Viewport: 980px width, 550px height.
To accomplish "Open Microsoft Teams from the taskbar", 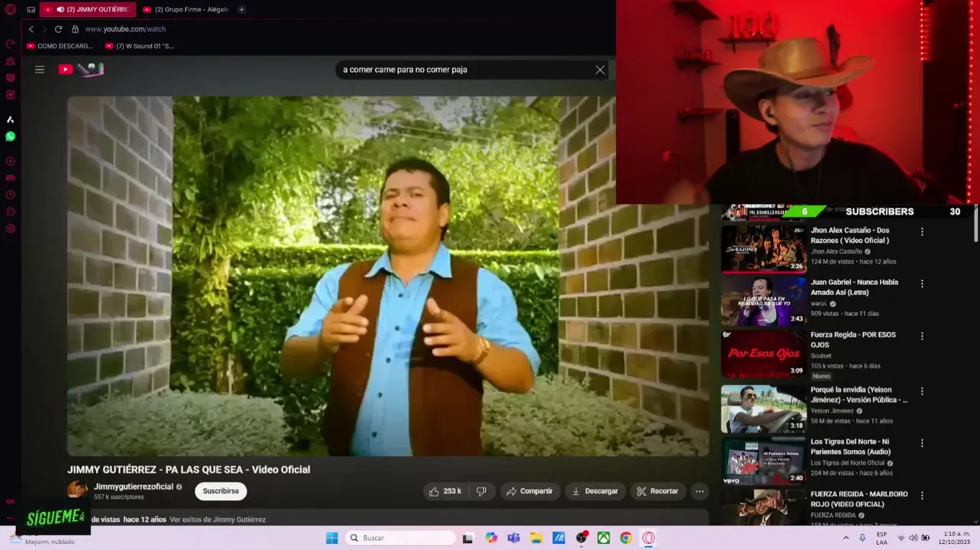I will [513, 538].
